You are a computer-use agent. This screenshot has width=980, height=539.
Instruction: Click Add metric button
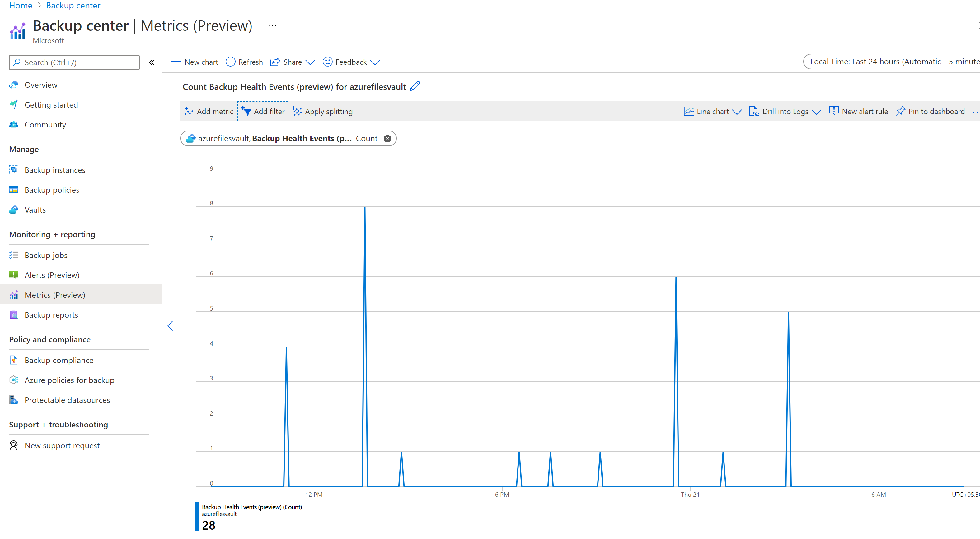pos(209,112)
